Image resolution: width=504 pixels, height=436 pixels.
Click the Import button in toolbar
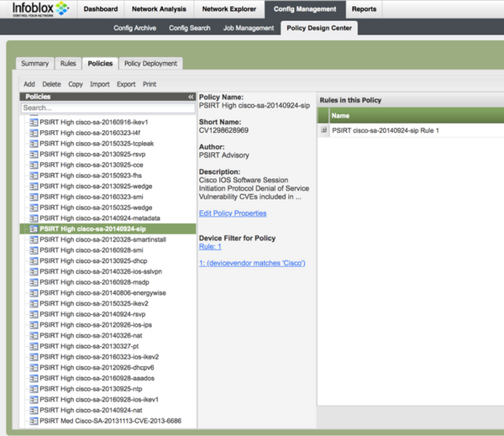point(100,84)
